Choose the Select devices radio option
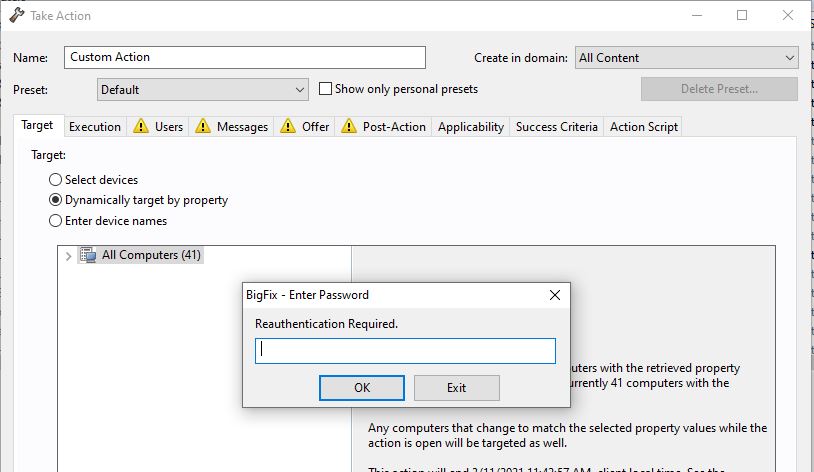The image size is (814, 472). click(x=55, y=180)
